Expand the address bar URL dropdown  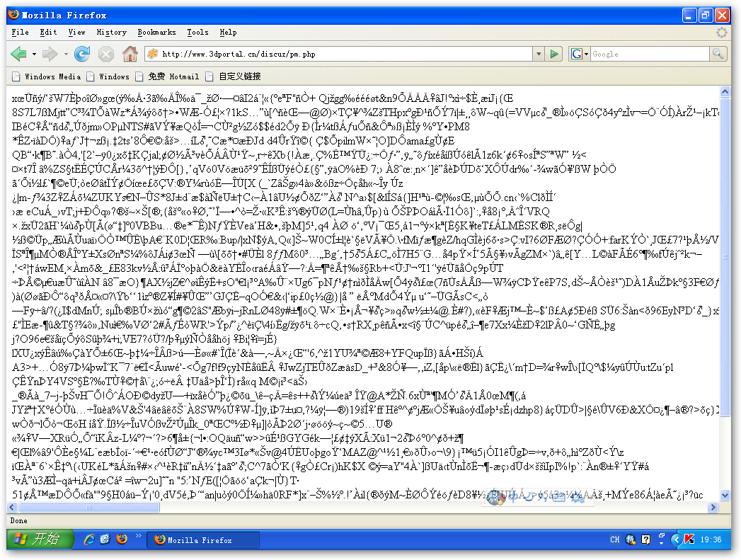539,54
